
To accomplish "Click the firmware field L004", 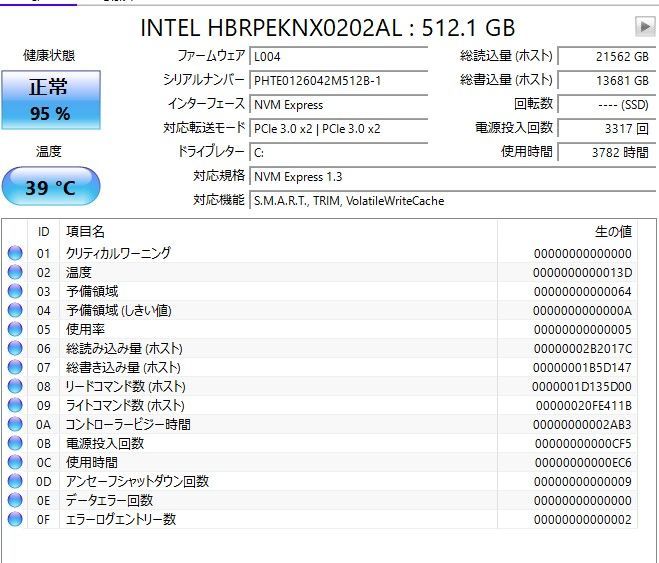I will tap(339, 56).
